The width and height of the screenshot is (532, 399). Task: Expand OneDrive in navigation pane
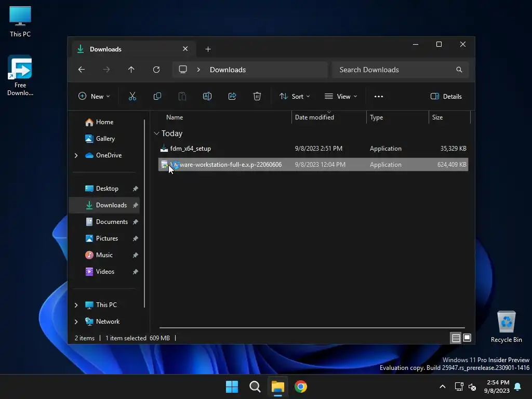pyautogui.click(x=76, y=155)
